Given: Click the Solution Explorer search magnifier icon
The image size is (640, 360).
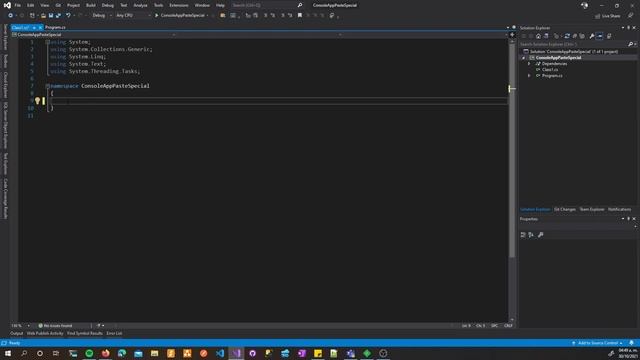Looking at the screenshot, I should (630, 44).
